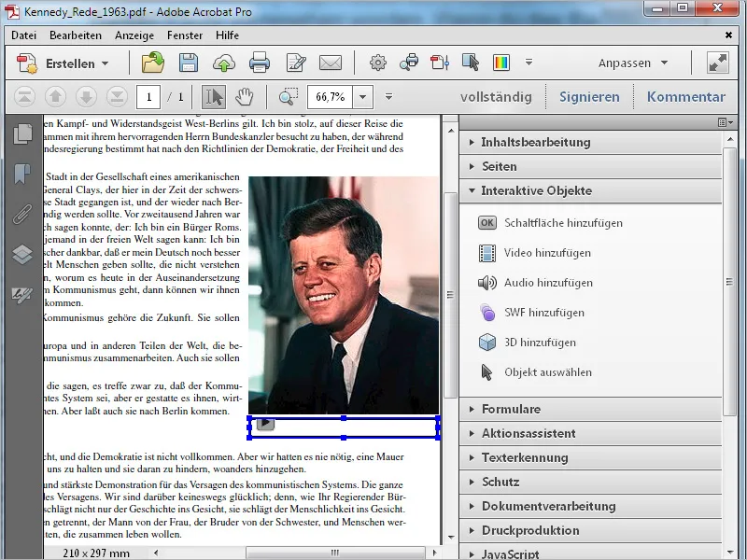This screenshot has height=560, width=747.
Task: Send the file with the envelope icon
Action: coord(331,63)
